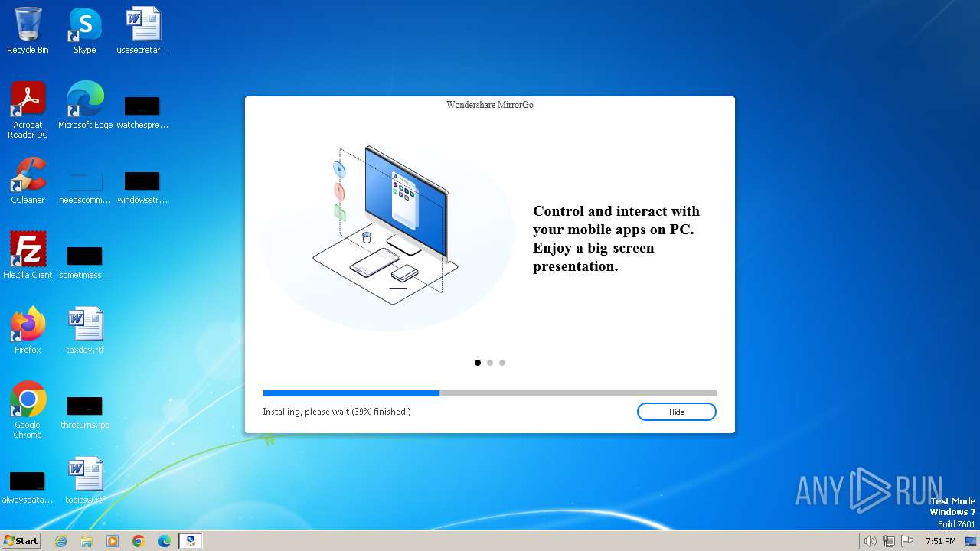
Task: Click the Show desktop tray button
Action: coord(971,541)
